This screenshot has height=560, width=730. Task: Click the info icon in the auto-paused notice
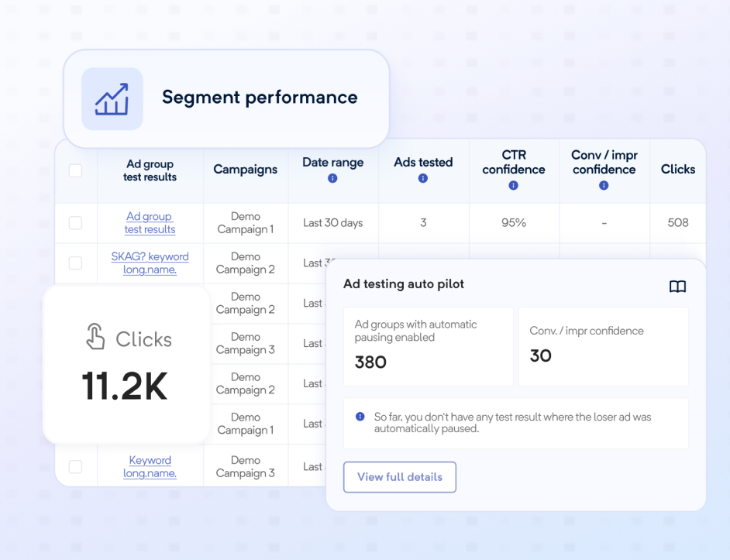360,417
